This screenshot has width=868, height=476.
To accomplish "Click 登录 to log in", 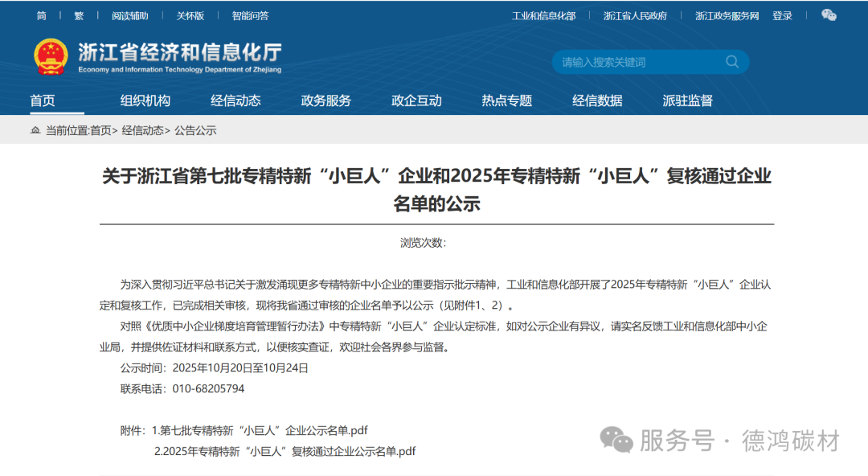I will tap(782, 15).
